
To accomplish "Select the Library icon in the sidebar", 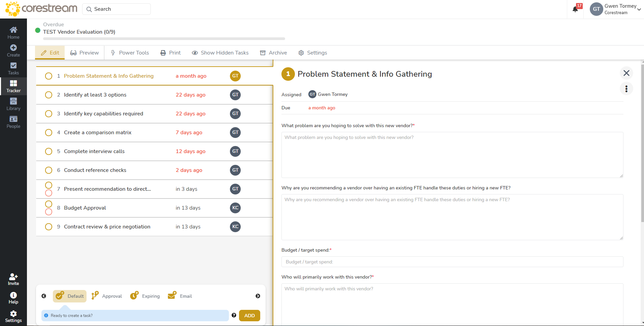I will pos(13,104).
